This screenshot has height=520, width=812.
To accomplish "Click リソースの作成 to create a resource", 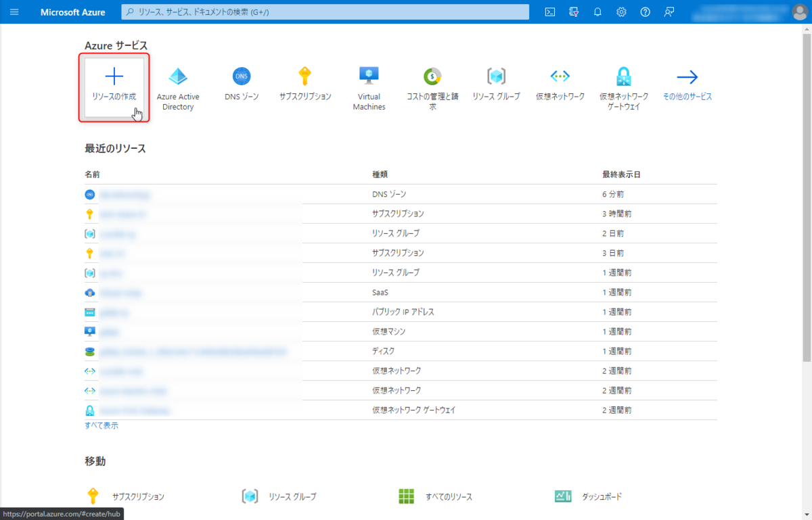I will [x=114, y=85].
